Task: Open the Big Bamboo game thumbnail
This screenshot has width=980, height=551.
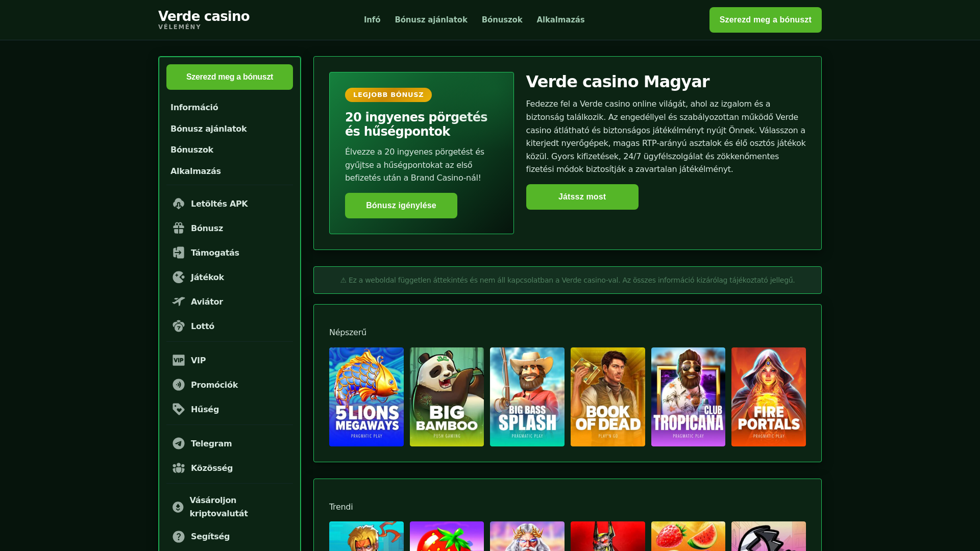Action: 447,397
